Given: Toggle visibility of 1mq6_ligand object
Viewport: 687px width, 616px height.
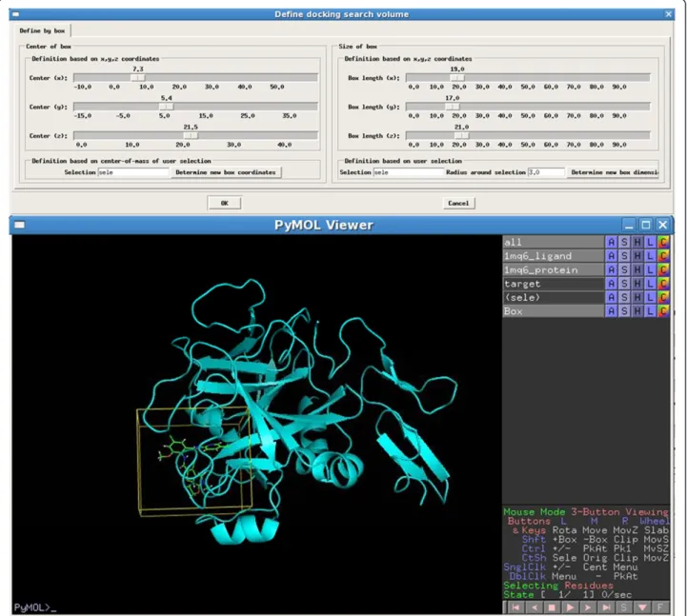Looking at the screenshot, I should click(553, 256).
